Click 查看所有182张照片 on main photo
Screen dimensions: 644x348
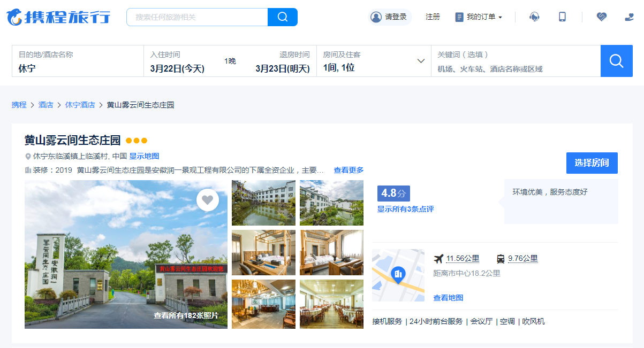[x=186, y=316]
